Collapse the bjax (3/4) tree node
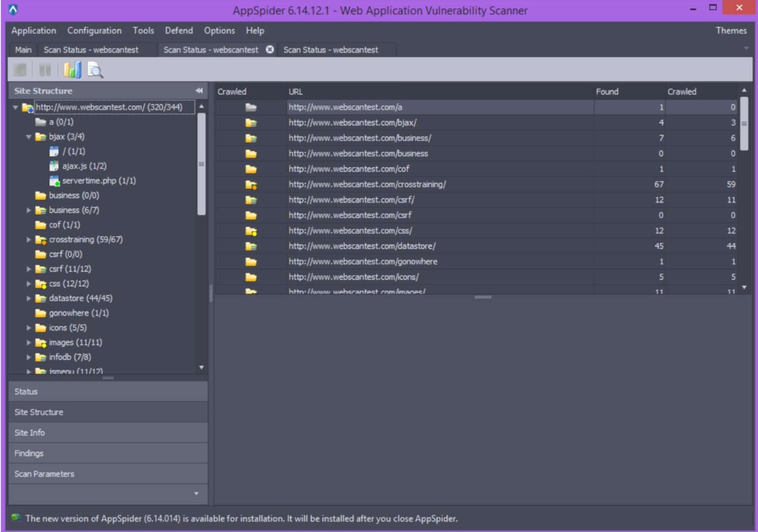 coord(29,137)
